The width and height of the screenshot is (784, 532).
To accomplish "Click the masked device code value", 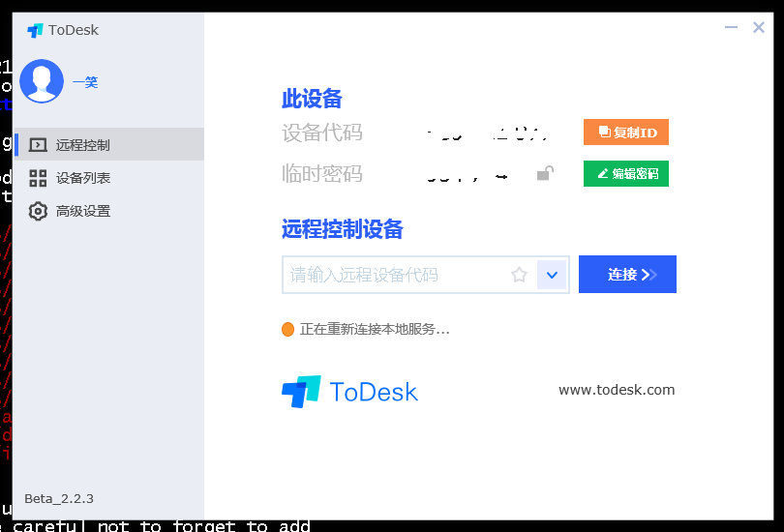I will click(x=488, y=133).
